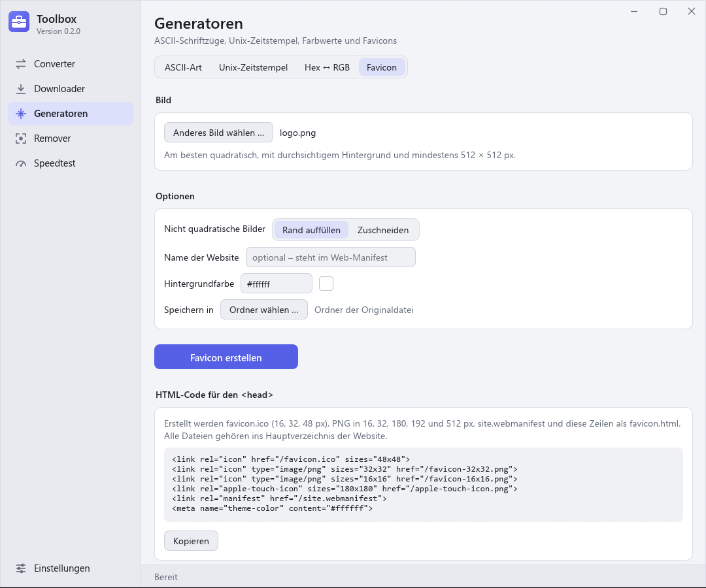Maximize the Toolbox window

[664, 11]
